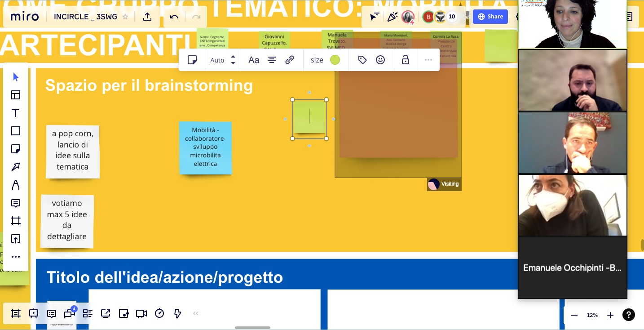This screenshot has width=644, height=330.
Task: Select the cursor arrow tool
Action: click(16, 77)
